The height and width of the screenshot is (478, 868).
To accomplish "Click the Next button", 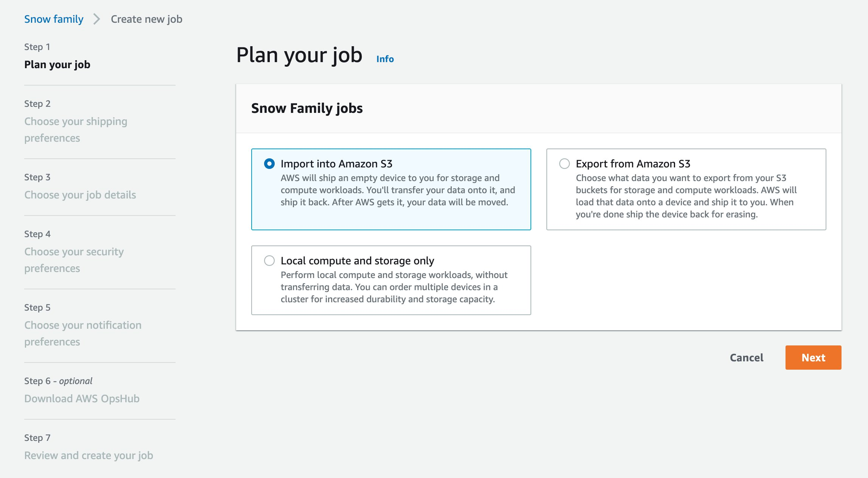I will click(x=813, y=357).
